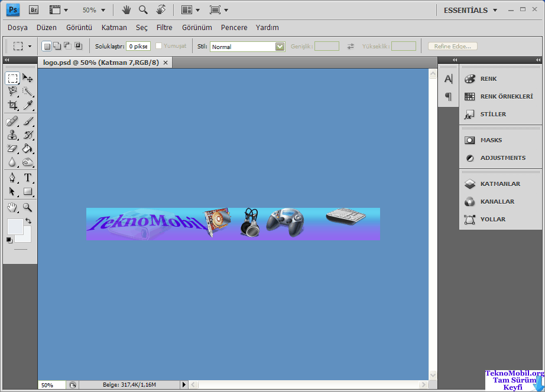Click the foreground color swatch
Image resolution: width=545 pixels, height=392 pixels.
[x=14, y=226]
